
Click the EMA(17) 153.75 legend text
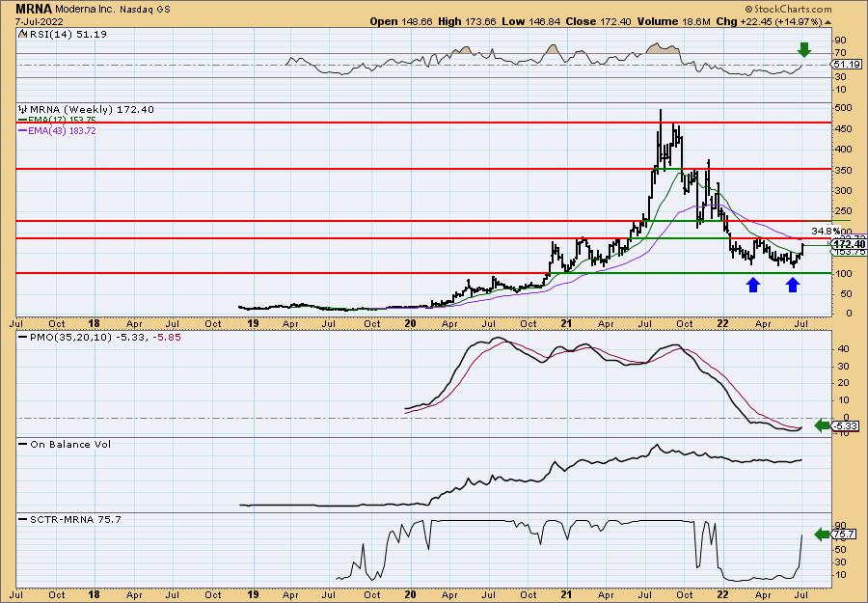62,121
